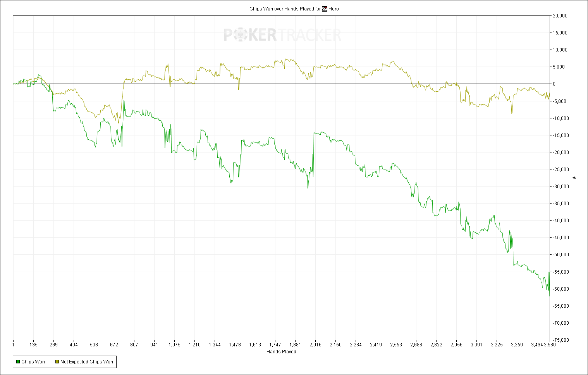Click the x-axis tick label '135'
The height and width of the screenshot is (375, 588).
point(34,345)
